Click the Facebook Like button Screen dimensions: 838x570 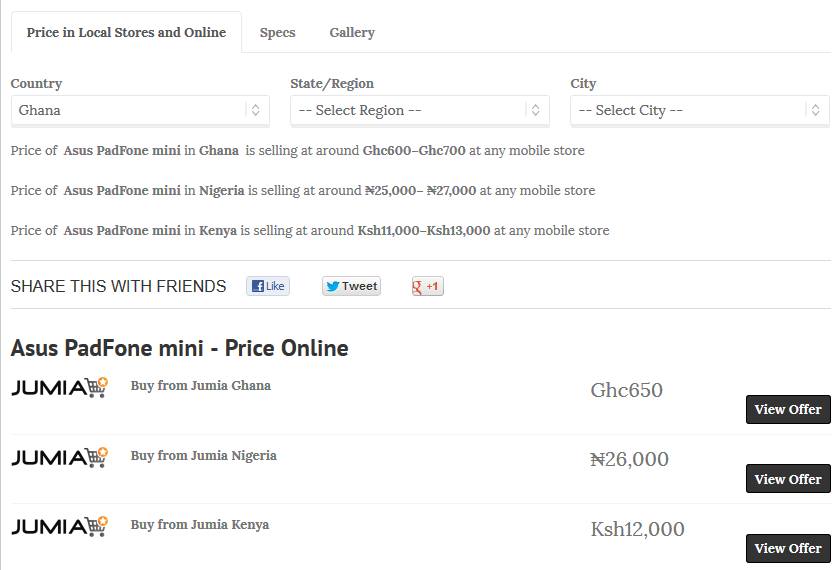pyautogui.click(x=268, y=286)
